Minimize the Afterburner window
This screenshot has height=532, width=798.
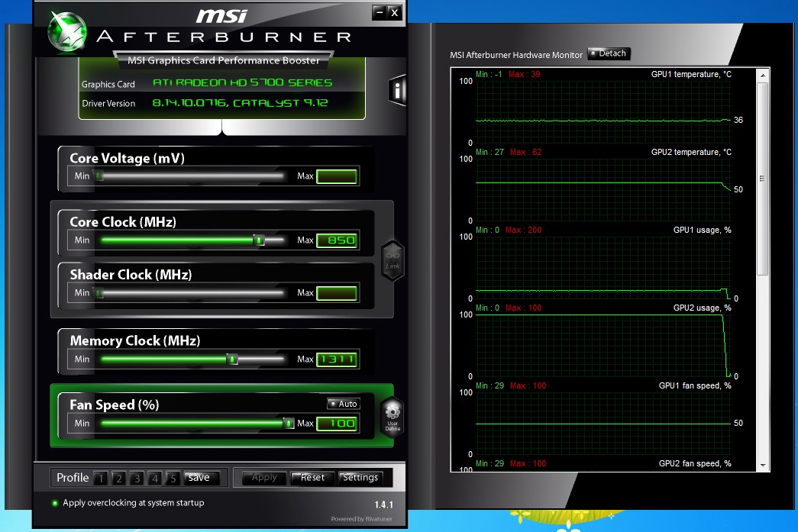380,13
